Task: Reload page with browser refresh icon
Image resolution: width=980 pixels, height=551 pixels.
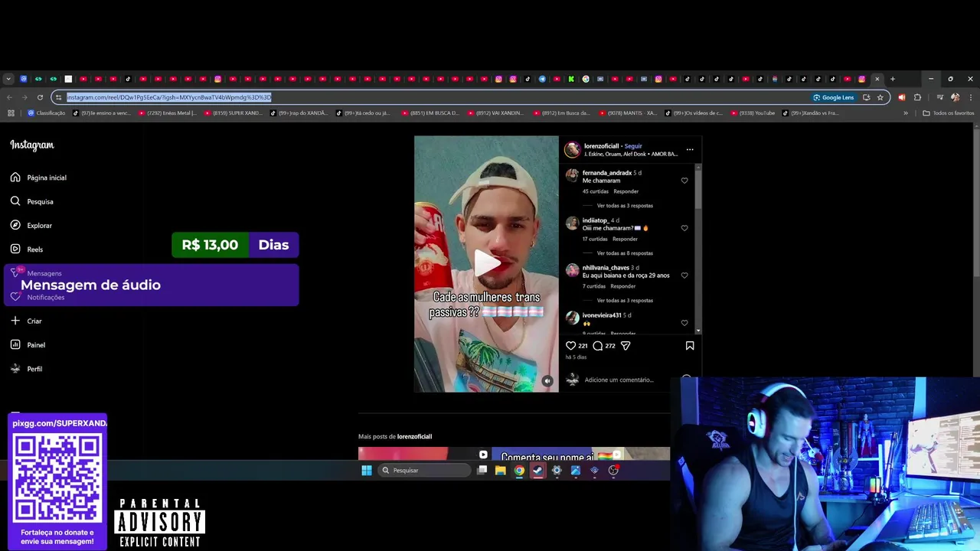Action: tap(40, 97)
